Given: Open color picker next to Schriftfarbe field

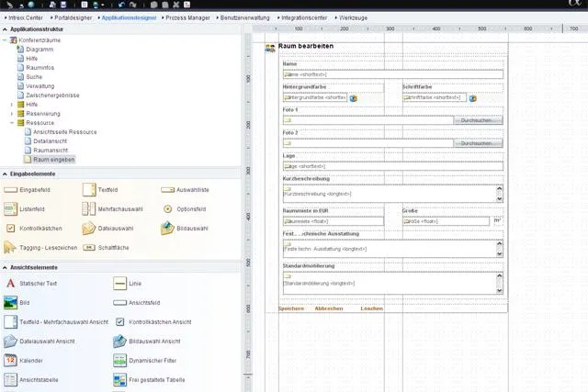Looking at the screenshot, I should [x=472, y=98].
